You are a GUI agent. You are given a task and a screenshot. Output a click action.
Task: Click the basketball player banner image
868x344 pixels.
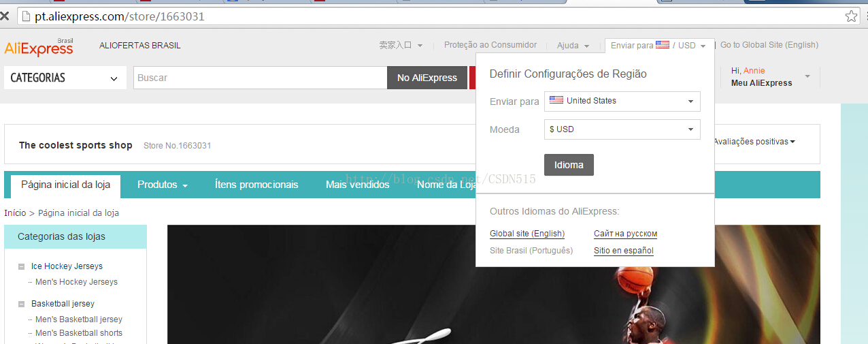pos(494,284)
